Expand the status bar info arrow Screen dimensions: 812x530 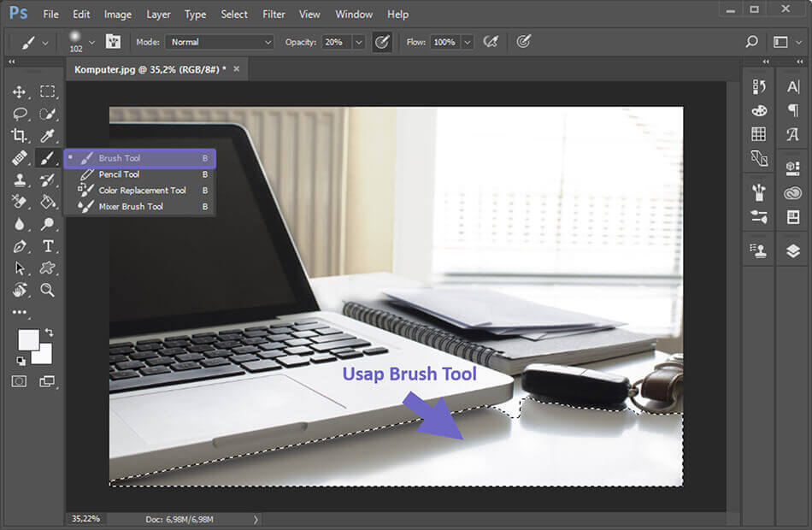point(256,519)
